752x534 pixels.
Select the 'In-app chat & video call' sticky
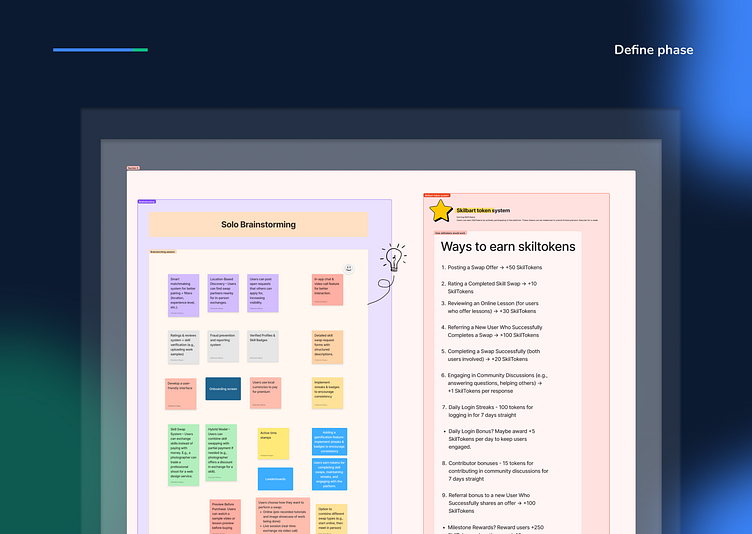[327, 290]
